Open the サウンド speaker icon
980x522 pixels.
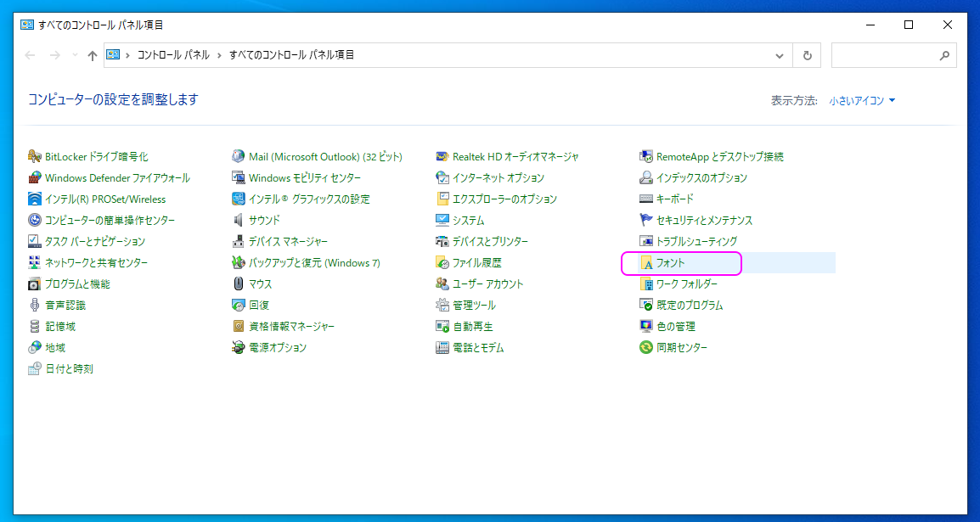(x=238, y=220)
